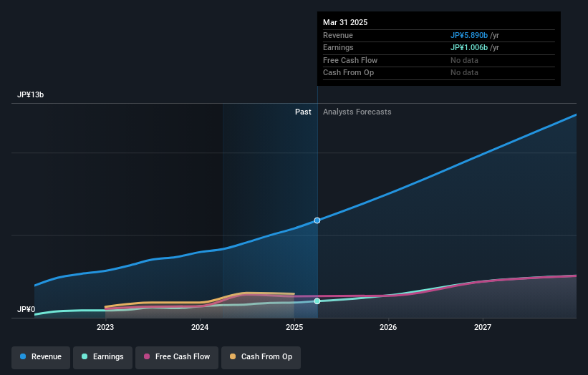Click the teal Earnings legend dot
The width and height of the screenshot is (588, 375).
point(85,356)
